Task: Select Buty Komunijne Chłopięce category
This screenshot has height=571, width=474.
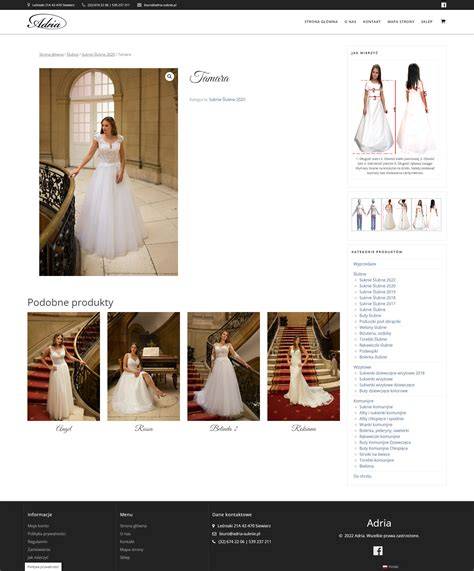Action: (383, 448)
